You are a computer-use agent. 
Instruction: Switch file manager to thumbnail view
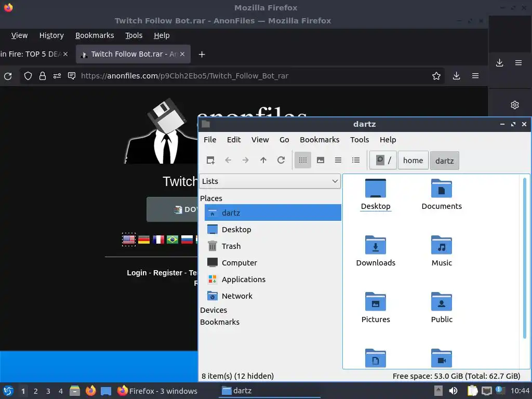tap(320, 160)
